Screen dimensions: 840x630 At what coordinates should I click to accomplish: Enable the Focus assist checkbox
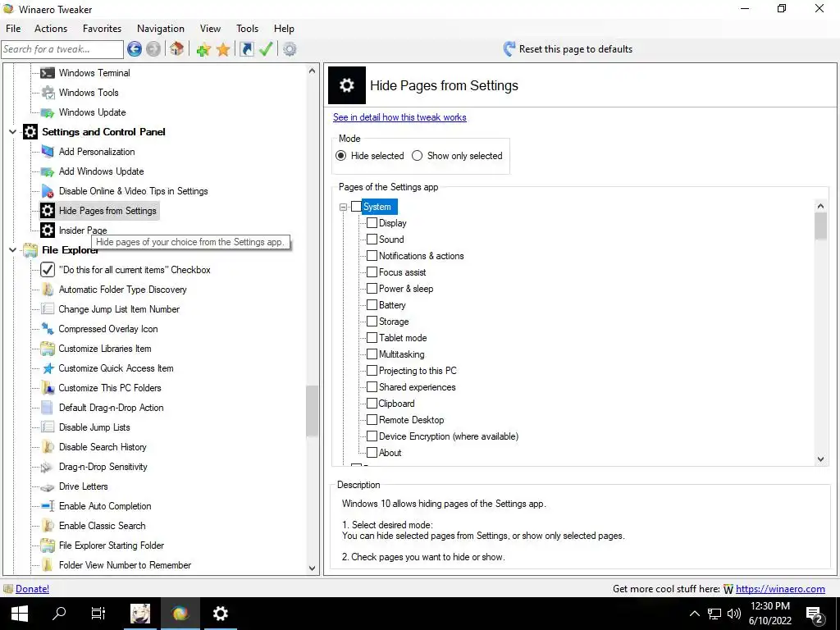coord(372,272)
